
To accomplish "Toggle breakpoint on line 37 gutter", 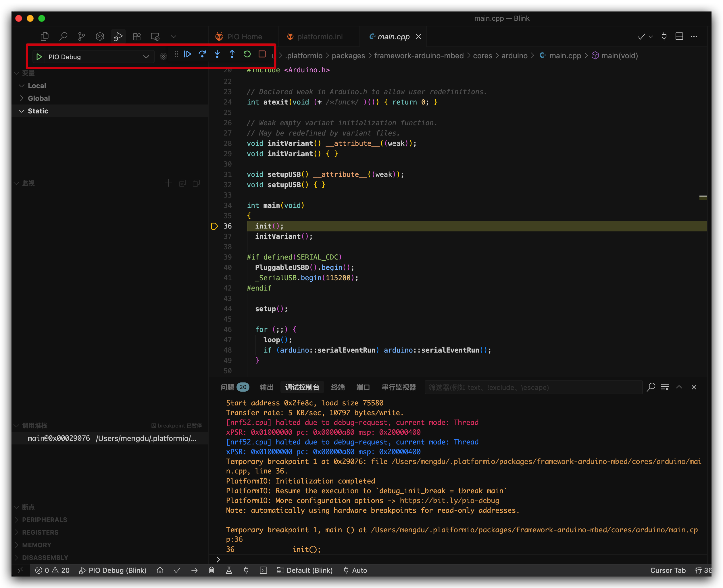I will pos(215,236).
